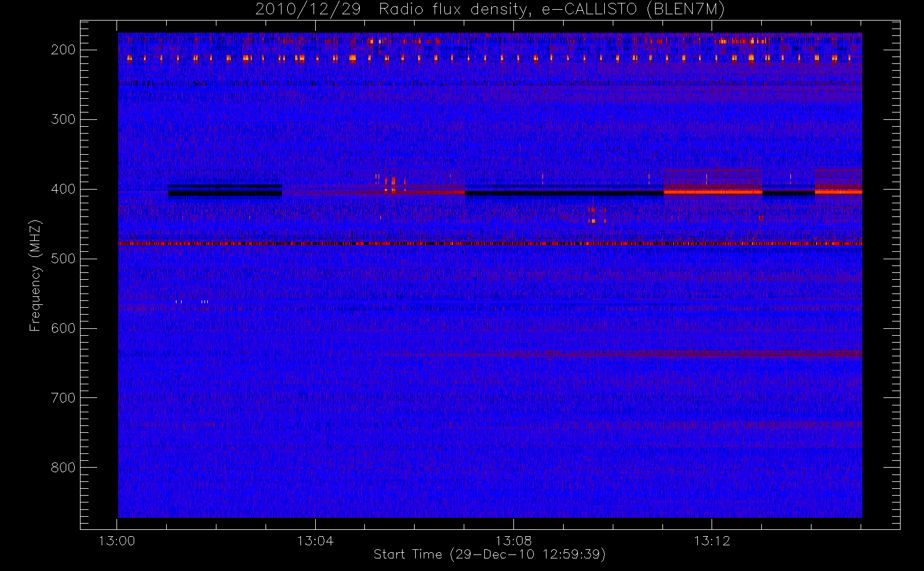Click the 800 frequency tick label
Image resolution: width=924 pixels, height=571 pixels.
(x=63, y=468)
